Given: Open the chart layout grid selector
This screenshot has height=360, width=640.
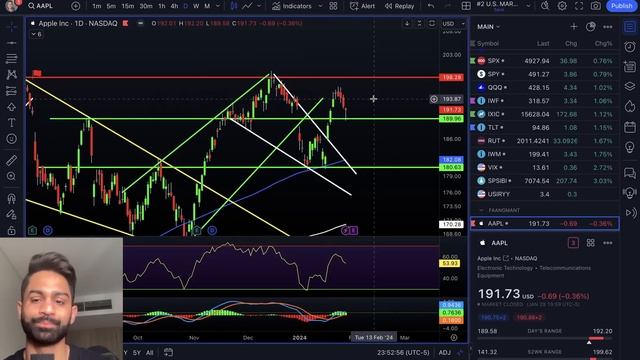Looking at the screenshot, I should tap(466, 6).
